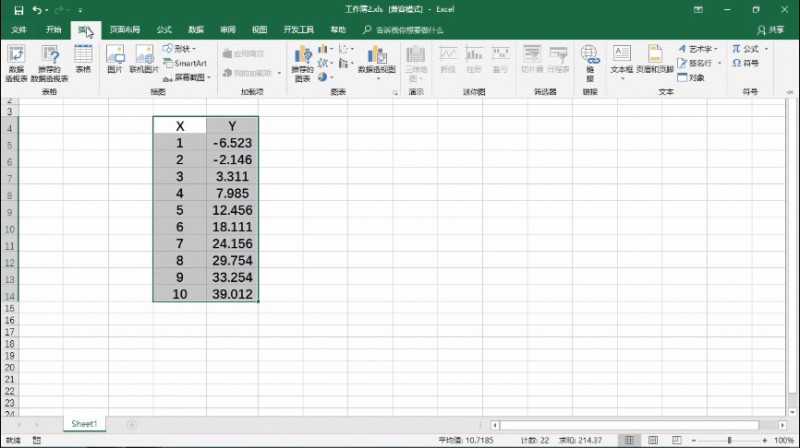
Task: Switch to the Home (开始) tab
Action: click(x=54, y=30)
